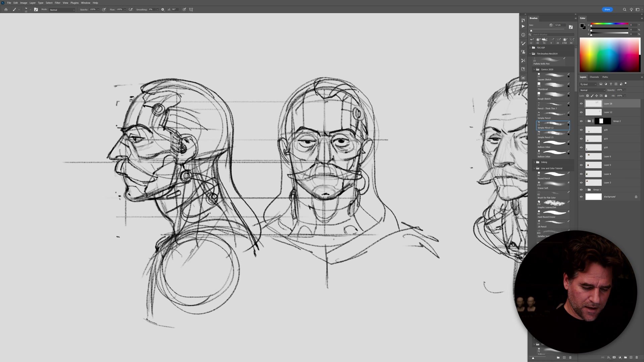The width and height of the screenshot is (644, 362).
Task: Expand the Inking brush folder
Action: (534, 162)
